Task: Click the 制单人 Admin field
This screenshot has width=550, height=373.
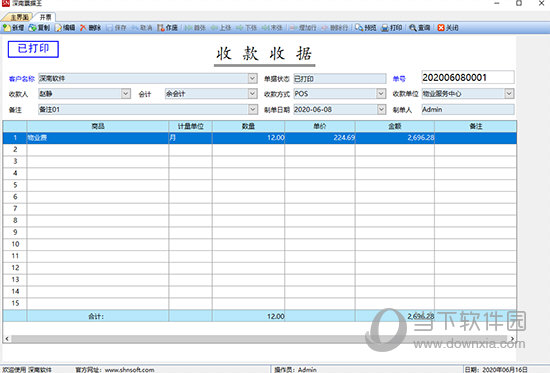Action: 468,109
